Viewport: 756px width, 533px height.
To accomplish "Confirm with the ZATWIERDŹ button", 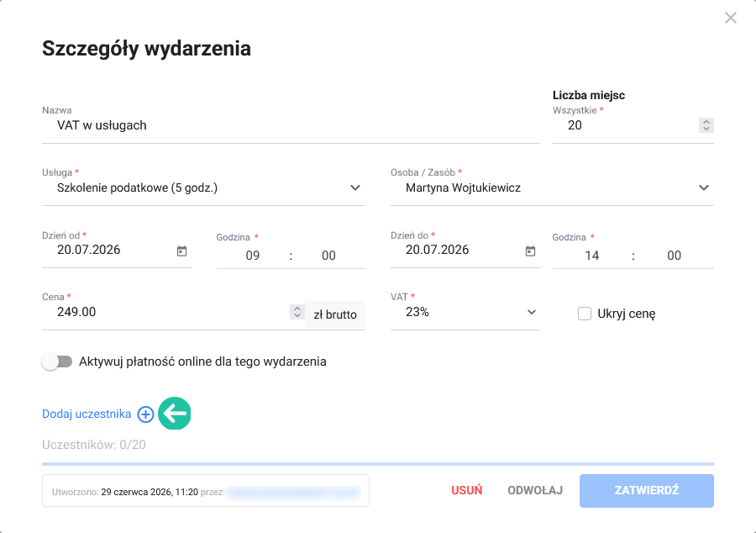I will [647, 491].
